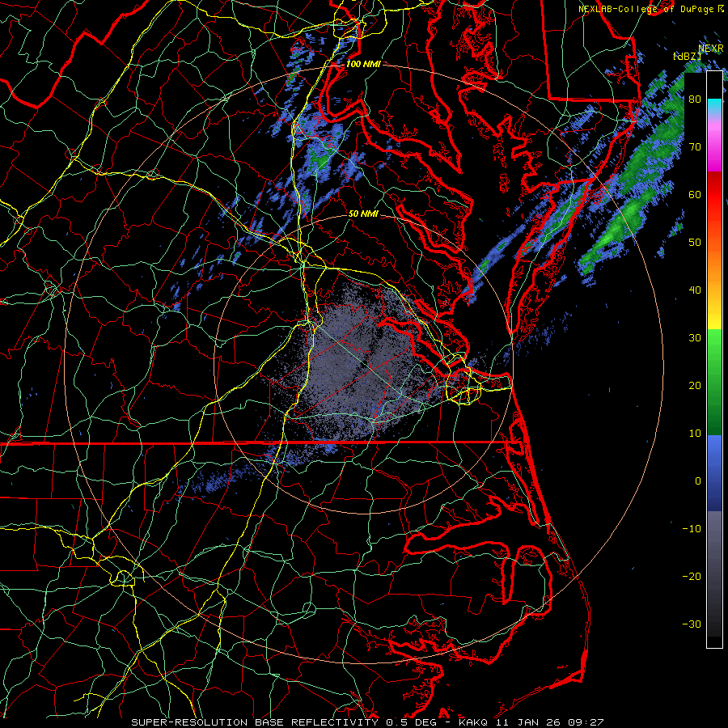Click the "50 NMI" range ring label
Screen dimensions: 728x728
pyautogui.click(x=363, y=214)
